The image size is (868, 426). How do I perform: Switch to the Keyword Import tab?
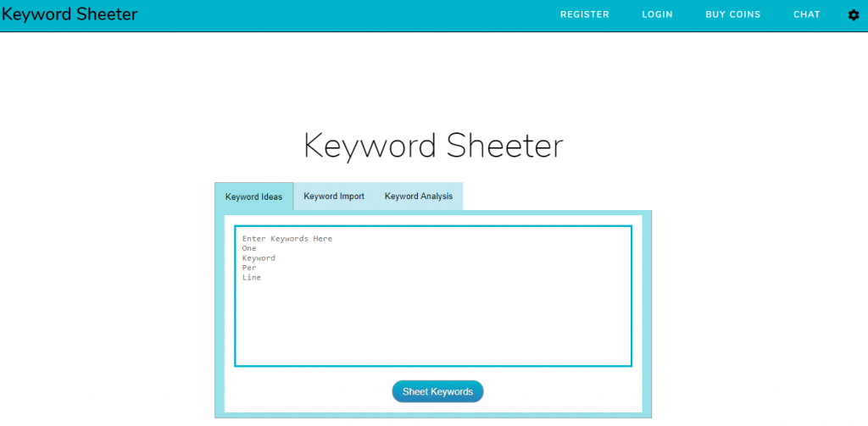click(334, 196)
